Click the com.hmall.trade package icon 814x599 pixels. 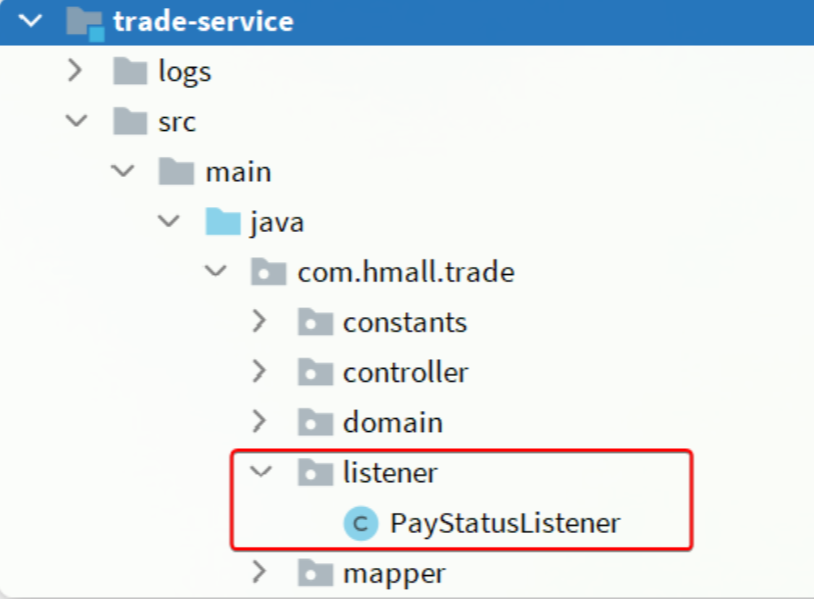[x=268, y=271]
